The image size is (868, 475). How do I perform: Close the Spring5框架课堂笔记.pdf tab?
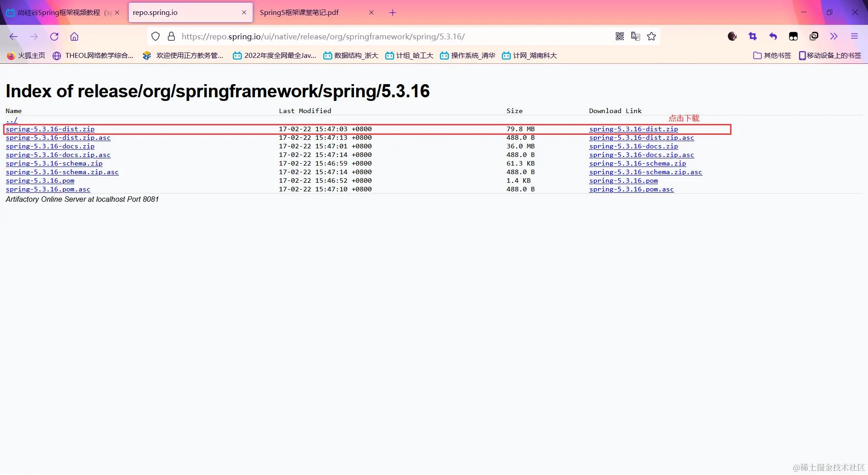[x=371, y=13]
